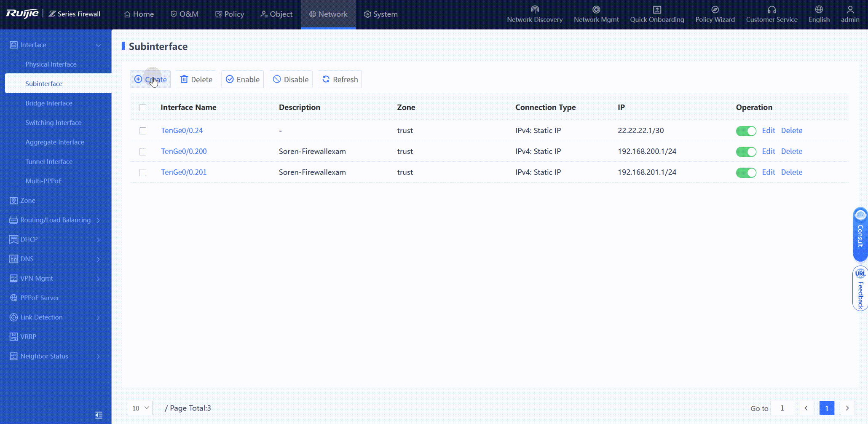The height and width of the screenshot is (424, 868).
Task: Click the Go to page input
Action: (x=782, y=408)
